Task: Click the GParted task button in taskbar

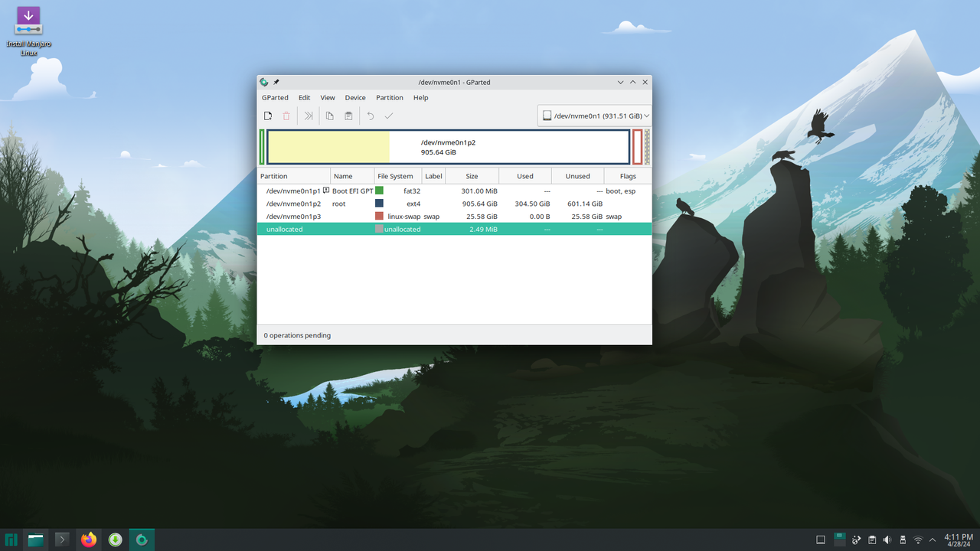Action: click(x=142, y=540)
